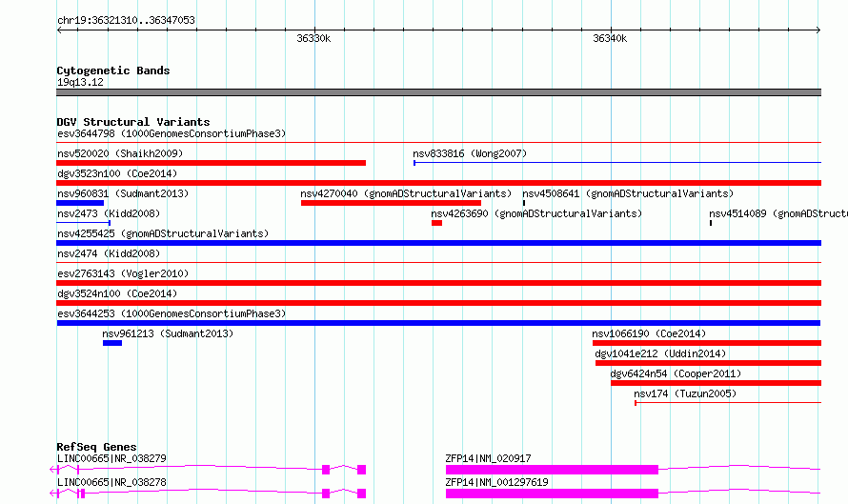Open the nsv1066190 (Coe2014) label
848x504 pixels.
(x=649, y=333)
